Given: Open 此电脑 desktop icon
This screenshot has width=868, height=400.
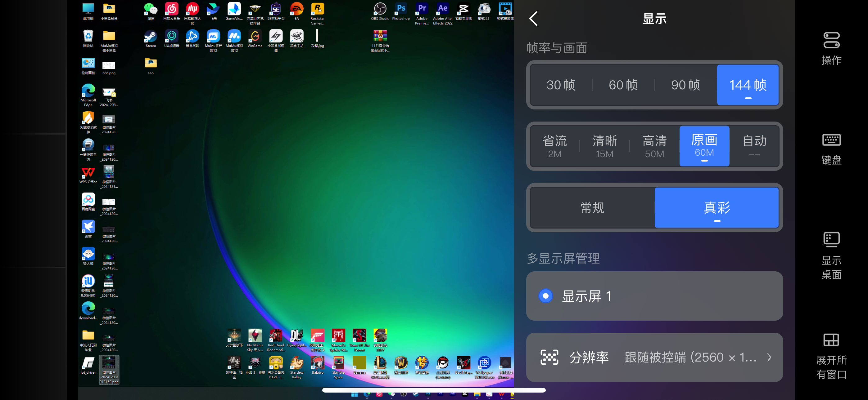Looking at the screenshot, I should tap(88, 11).
